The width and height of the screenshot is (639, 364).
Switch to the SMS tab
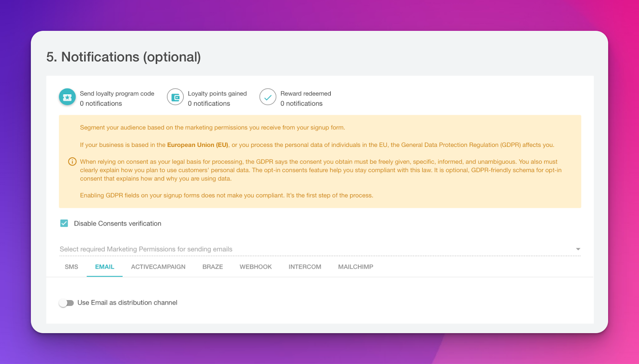tap(71, 267)
